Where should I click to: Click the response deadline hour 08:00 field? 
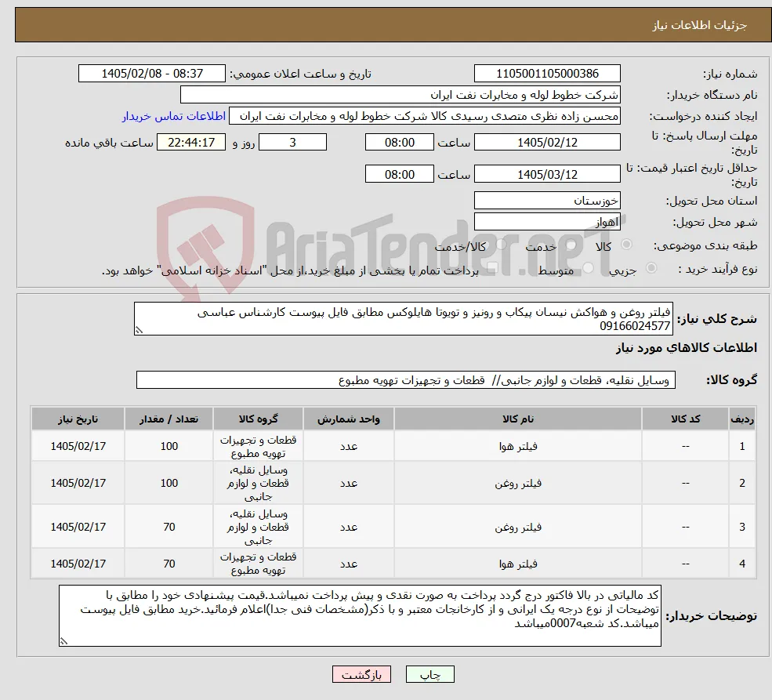pyautogui.click(x=399, y=142)
